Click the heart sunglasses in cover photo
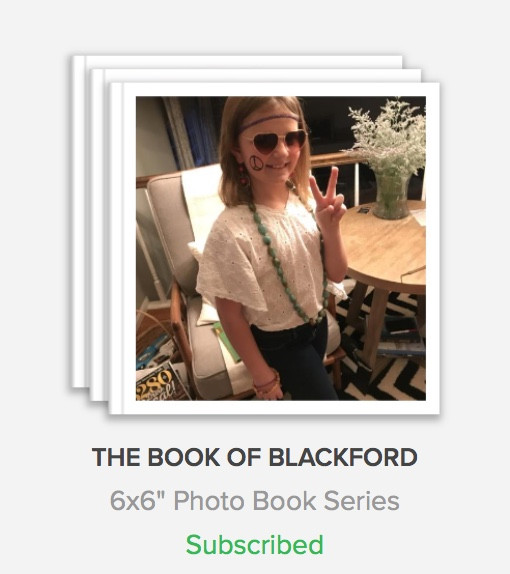 [x=277, y=141]
